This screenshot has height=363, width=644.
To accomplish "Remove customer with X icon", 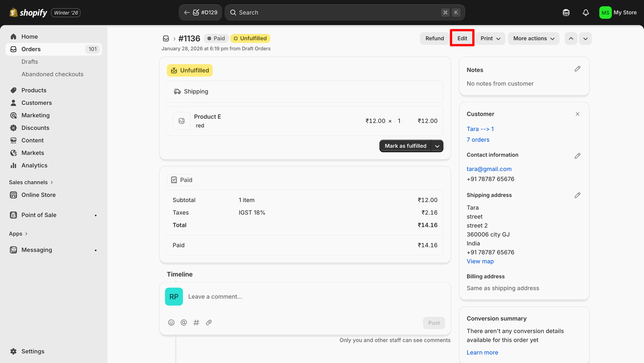I will coord(577,114).
